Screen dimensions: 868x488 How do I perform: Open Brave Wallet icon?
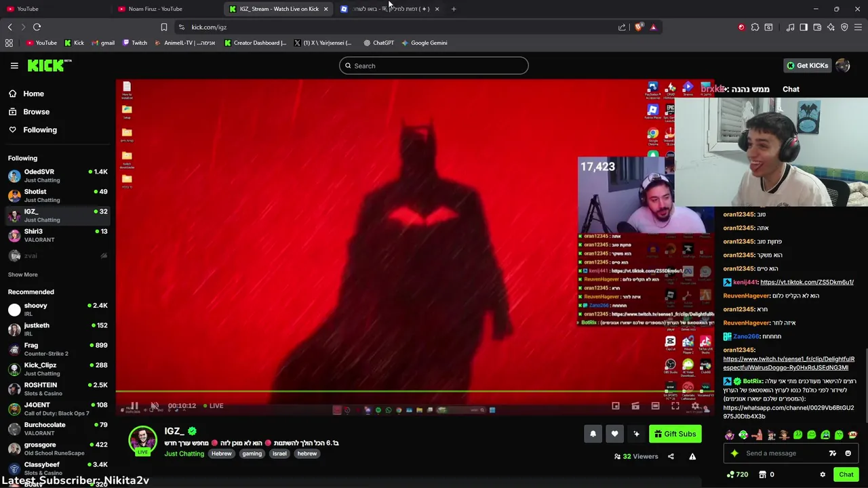[x=817, y=27]
